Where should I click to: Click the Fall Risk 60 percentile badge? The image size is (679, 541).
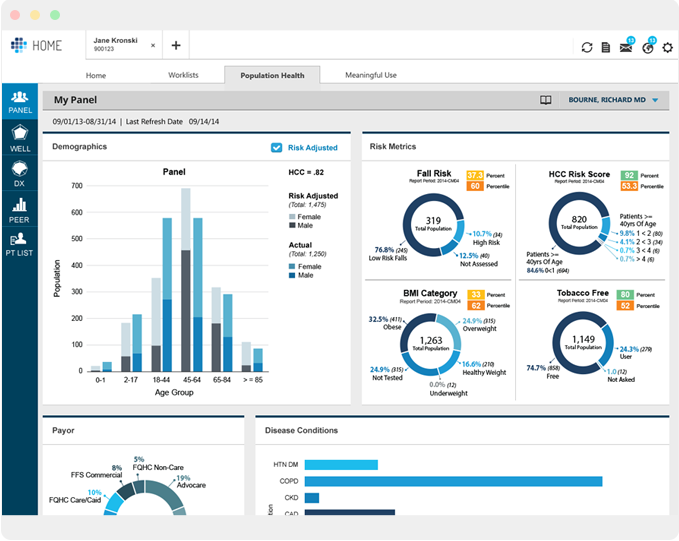click(475, 186)
